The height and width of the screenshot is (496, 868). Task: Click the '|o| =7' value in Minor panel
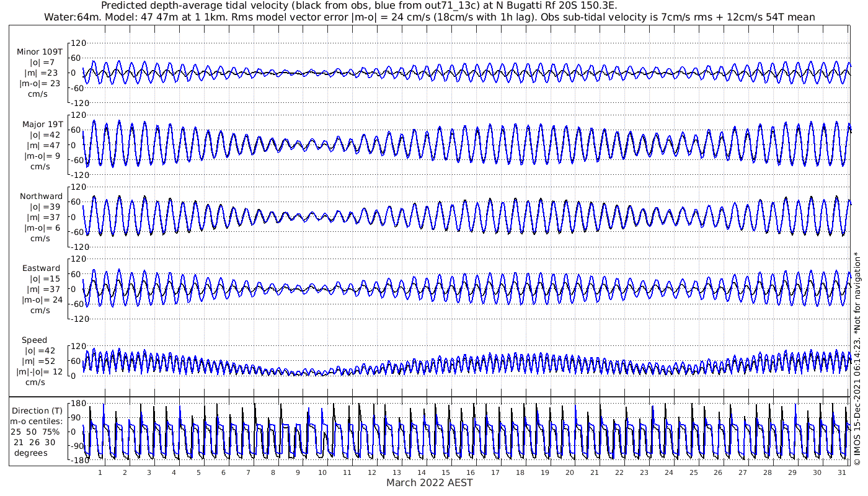pos(43,63)
